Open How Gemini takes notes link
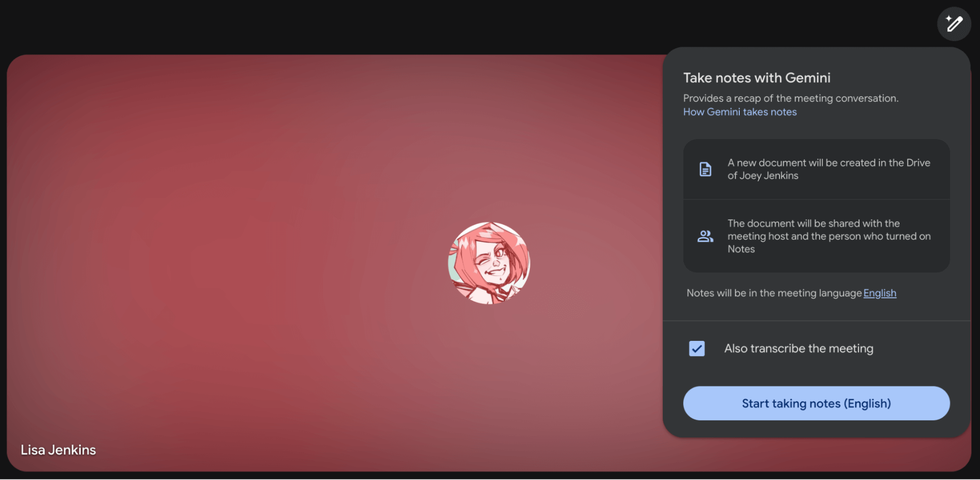The height and width of the screenshot is (480, 980). [740, 112]
